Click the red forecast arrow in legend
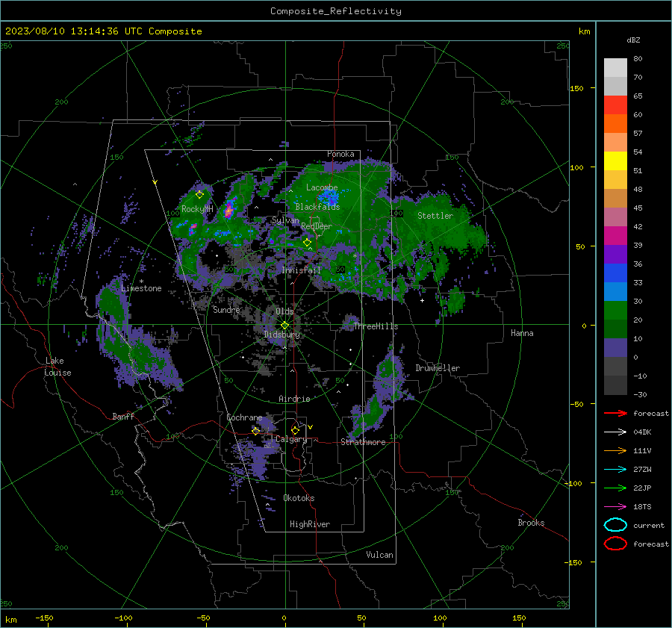The image size is (672, 628). pyautogui.click(x=615, y=413)
